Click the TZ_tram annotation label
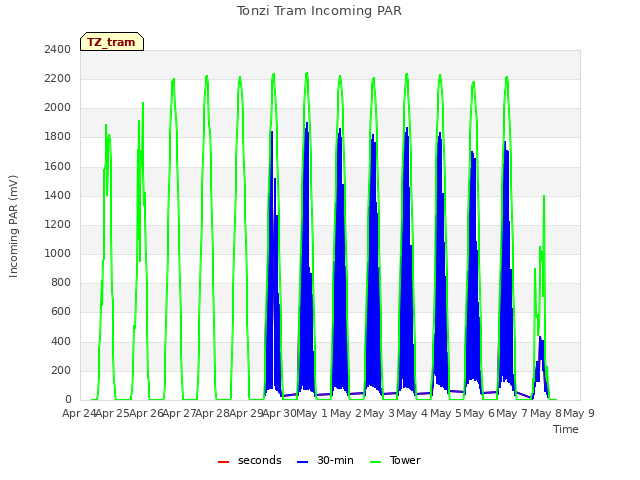This screenshot has height=480, width=640. [112, 42]
